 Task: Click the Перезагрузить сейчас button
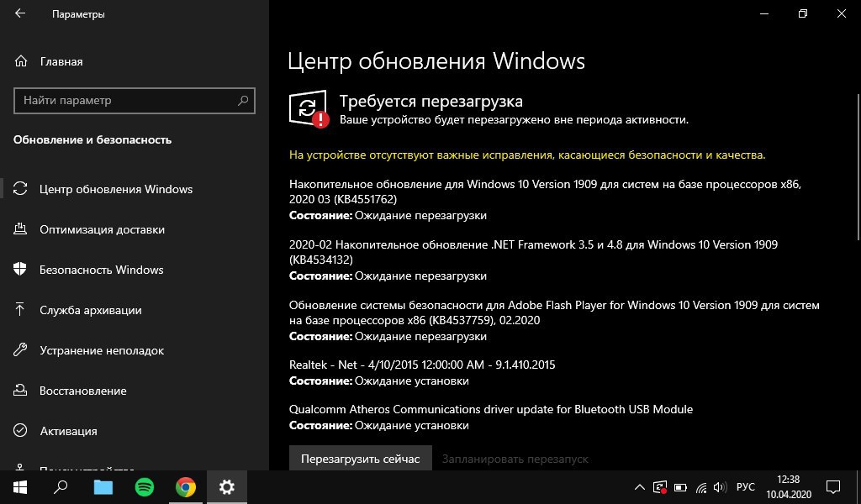(x=360, y=459)
